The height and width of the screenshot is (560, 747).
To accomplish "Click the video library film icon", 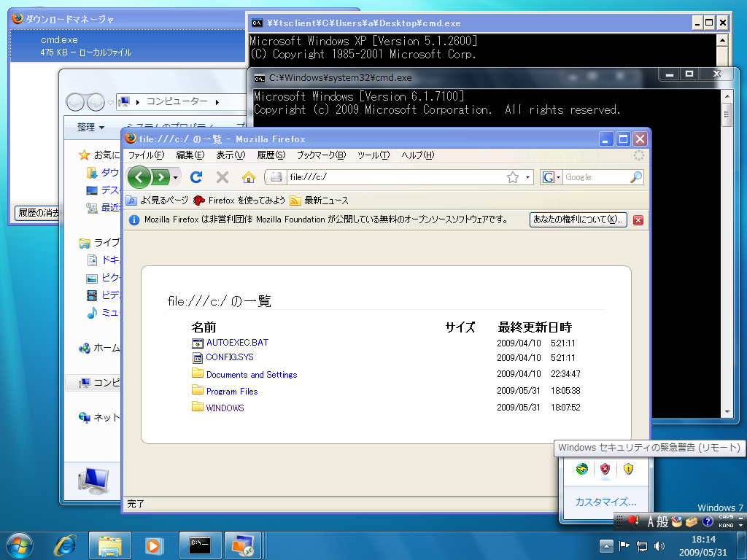I will pos(92,296).
